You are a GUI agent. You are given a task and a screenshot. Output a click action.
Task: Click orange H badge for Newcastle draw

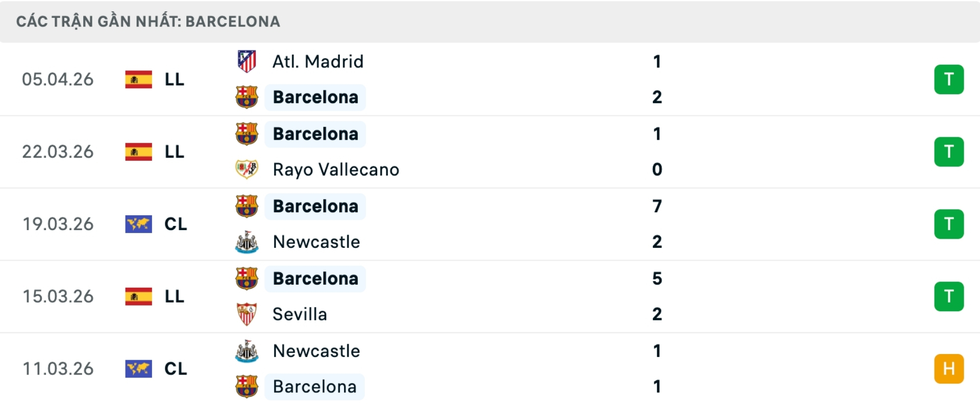[948, 369]
